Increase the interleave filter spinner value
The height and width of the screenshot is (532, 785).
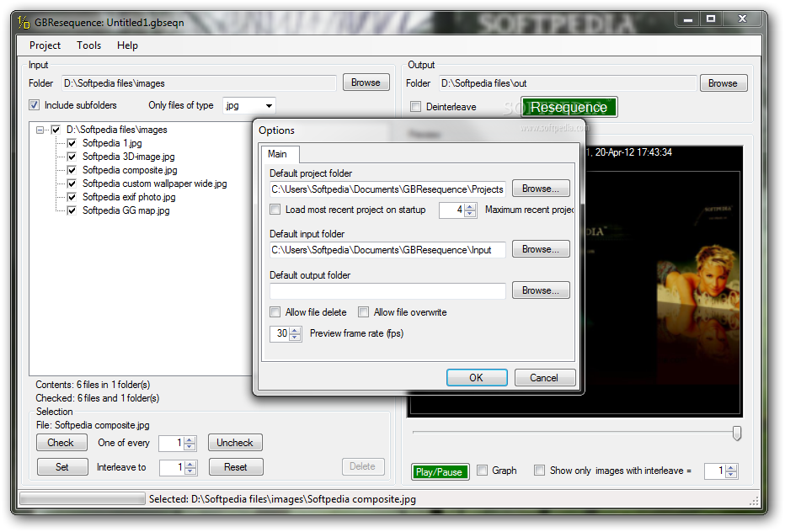pos(731,468)
